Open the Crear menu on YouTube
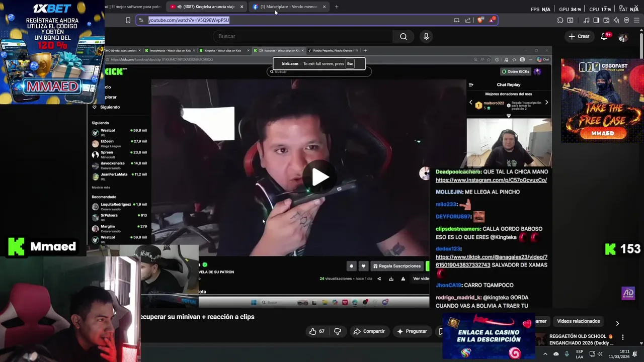The width and height of the screenshot is (644, 362). click(x=579, y=36)
